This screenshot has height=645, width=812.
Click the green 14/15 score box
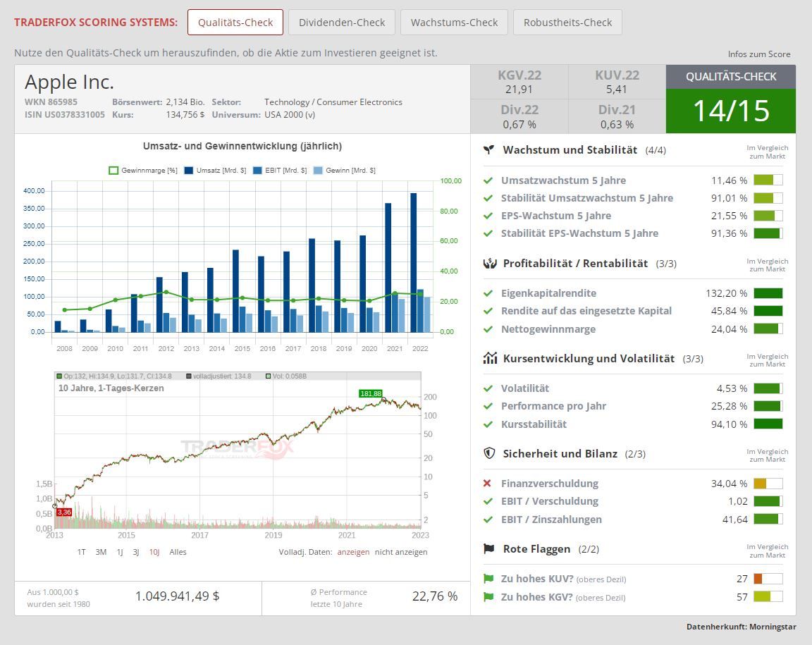731,111
